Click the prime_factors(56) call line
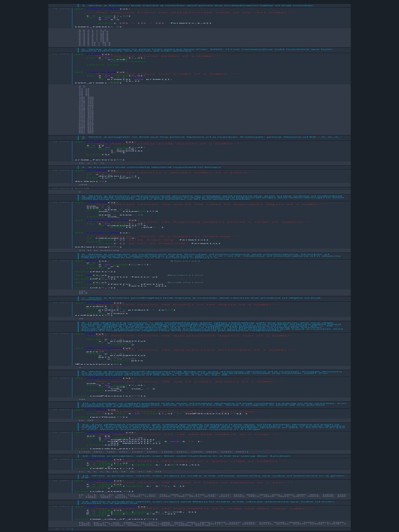The width and height of the screenshot is (399, 532). pyautogui.click(x=99, y=160)
